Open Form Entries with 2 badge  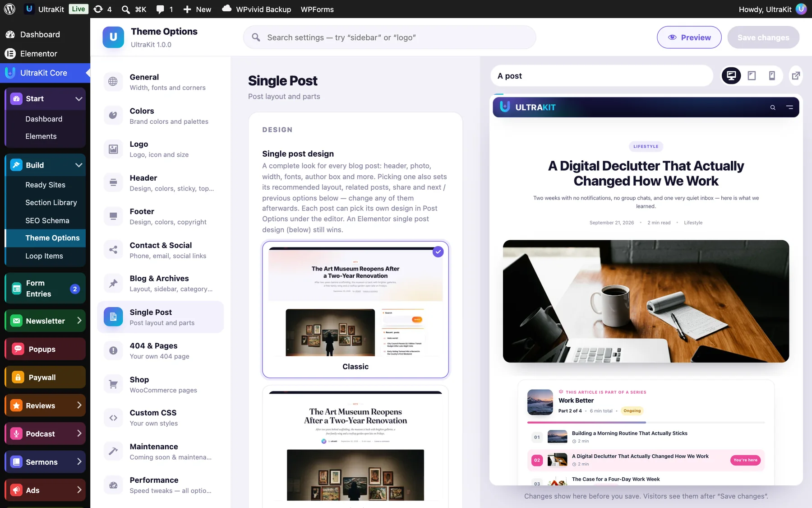(x=45, y=289)
